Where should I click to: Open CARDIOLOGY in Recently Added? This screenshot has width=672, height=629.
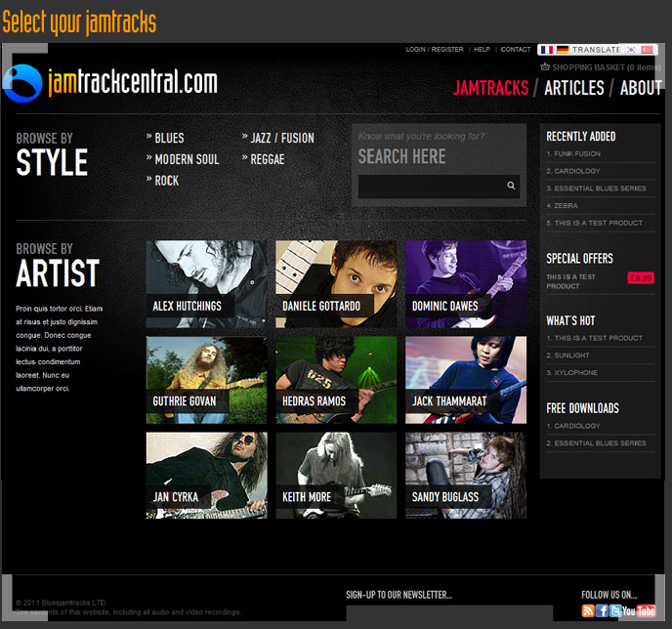(577, 171)
